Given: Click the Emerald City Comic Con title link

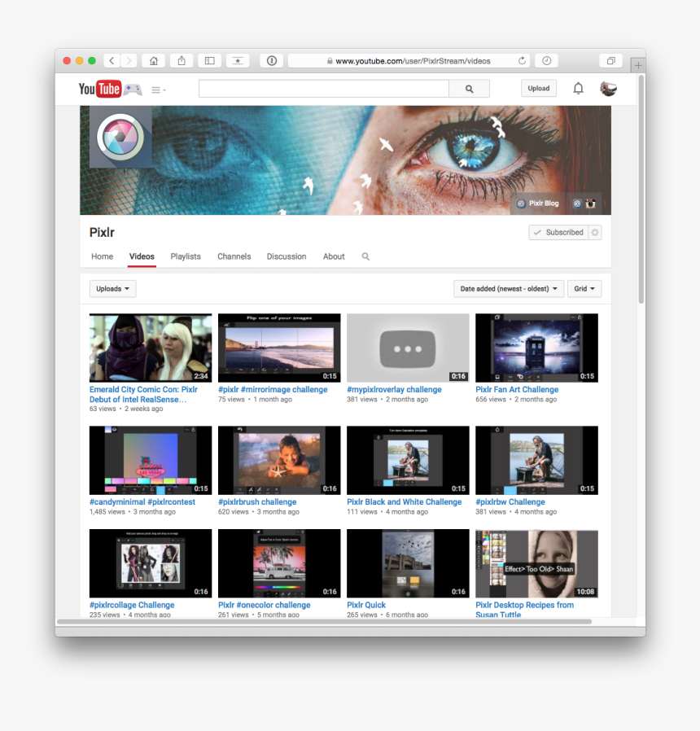Looking at the screenshot, I should [x=143, y=395].
